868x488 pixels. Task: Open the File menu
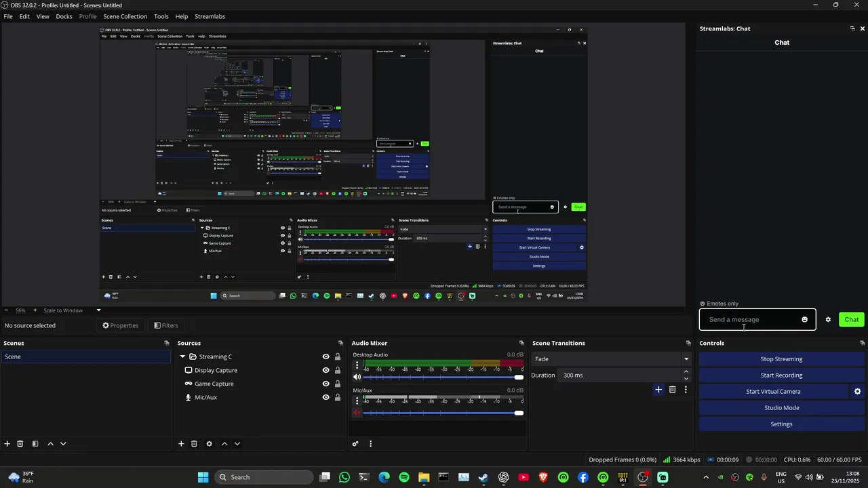(x=8, y=16)
